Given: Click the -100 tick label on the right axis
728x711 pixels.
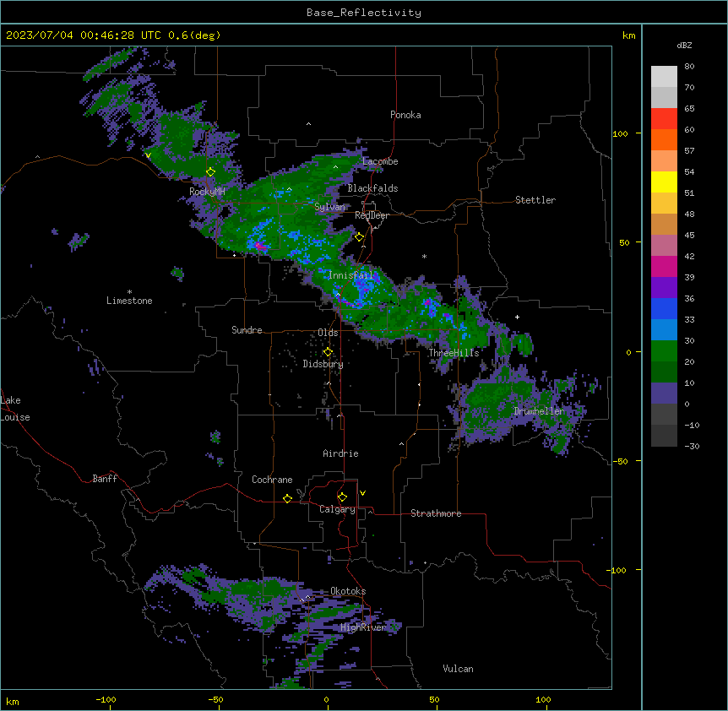Looking at the screenshot, I should 617,570.
